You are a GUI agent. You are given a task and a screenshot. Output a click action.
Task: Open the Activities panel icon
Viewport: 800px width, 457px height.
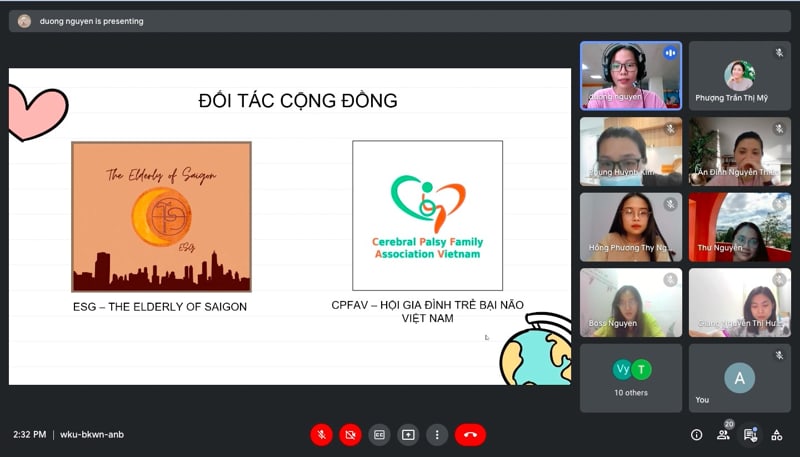(777, 435)
